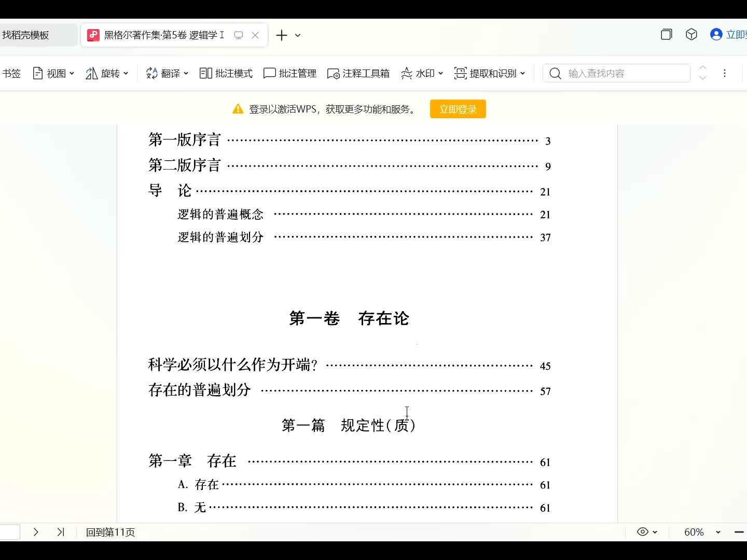This screenshot has width=747, height=560.
Task: Go to the next page arrow
Action: [x=36, y=532]
